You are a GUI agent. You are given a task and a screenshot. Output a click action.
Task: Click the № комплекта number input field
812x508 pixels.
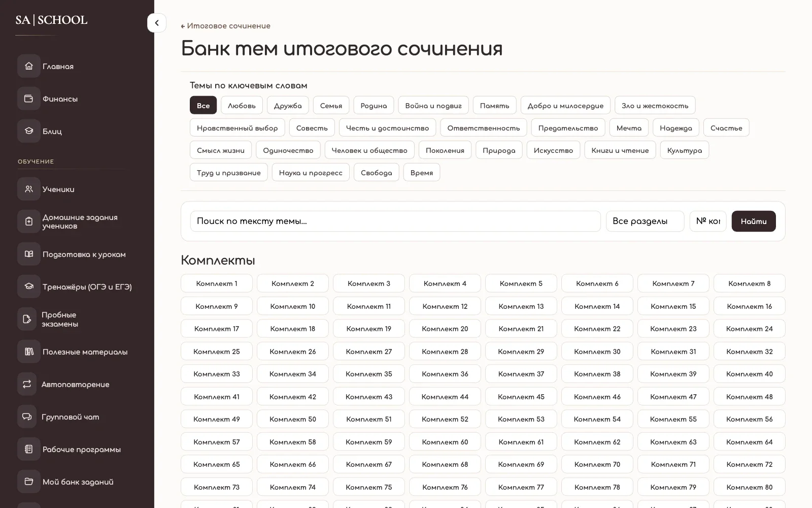tap(708, 221)
